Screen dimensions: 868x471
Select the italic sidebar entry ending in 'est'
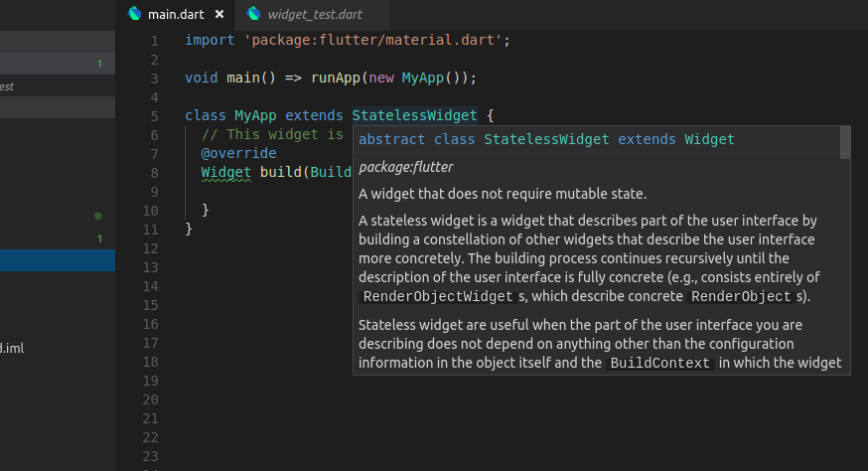click(x=7, y=86)
